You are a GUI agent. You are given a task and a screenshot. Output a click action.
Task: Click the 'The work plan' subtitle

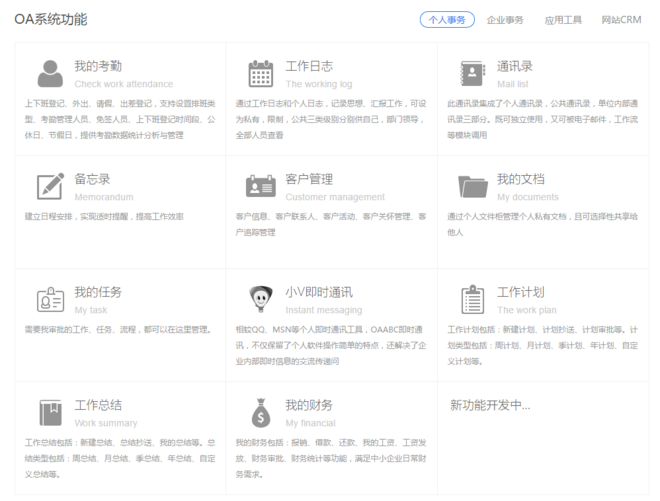(x=527, y=310)
